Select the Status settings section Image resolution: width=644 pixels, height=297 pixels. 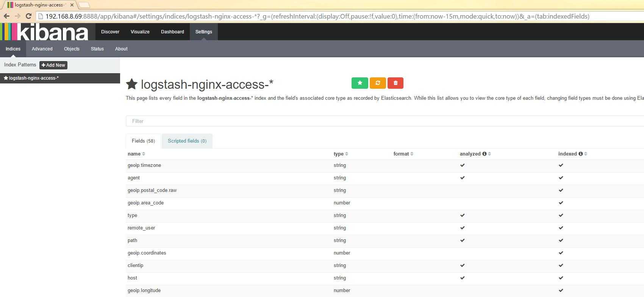97,49
